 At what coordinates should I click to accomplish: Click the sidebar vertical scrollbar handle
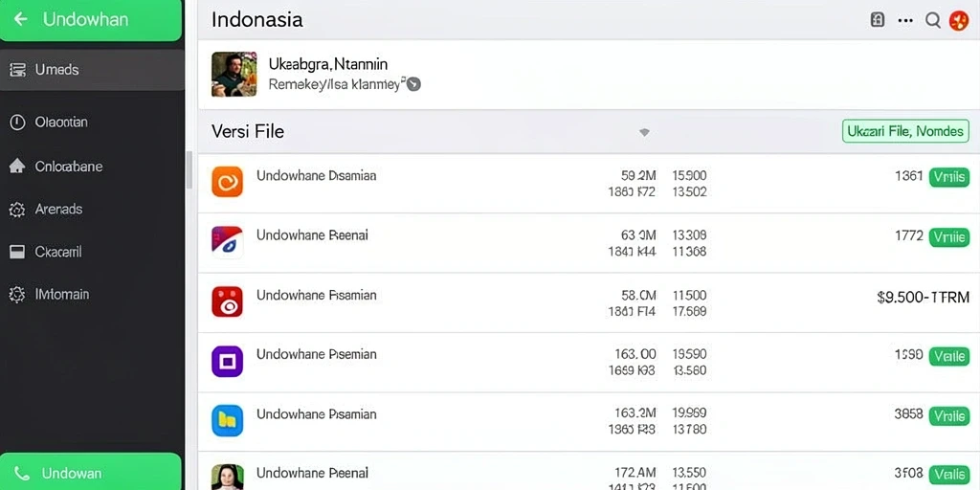coord(189,169)
